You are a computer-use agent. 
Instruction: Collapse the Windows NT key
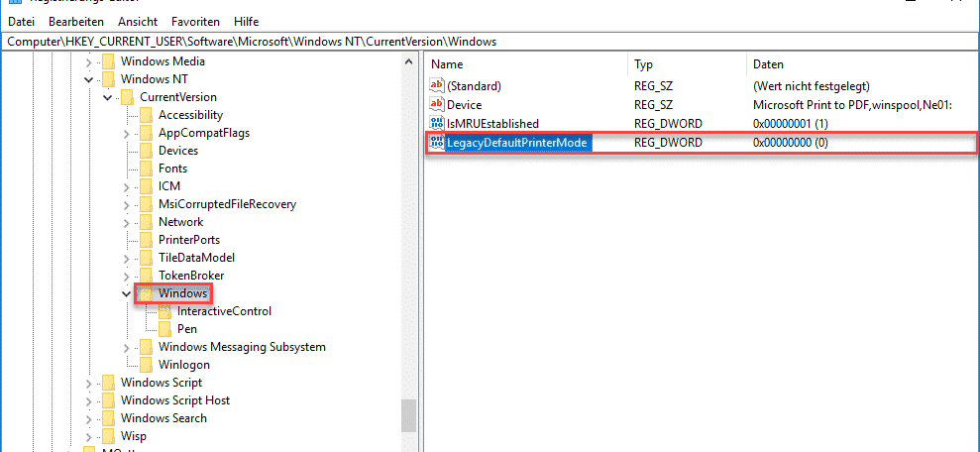coord(89,80)
